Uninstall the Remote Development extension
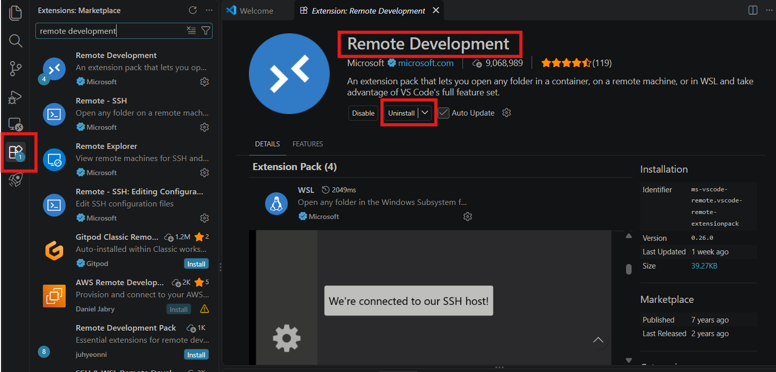Screen dimensions: 776x372 tap(401, 113)
